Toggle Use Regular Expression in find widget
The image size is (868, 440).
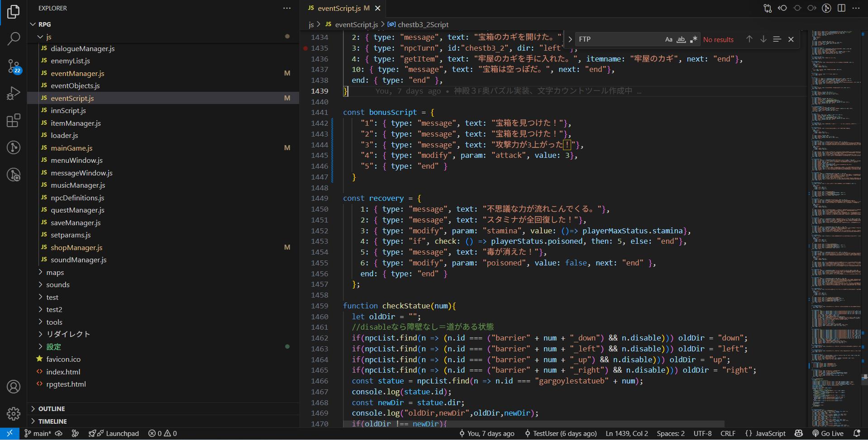(x=693, y=39)
